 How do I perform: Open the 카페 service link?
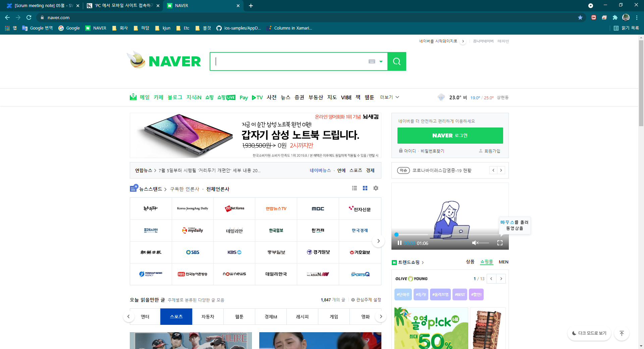[158, 97]
